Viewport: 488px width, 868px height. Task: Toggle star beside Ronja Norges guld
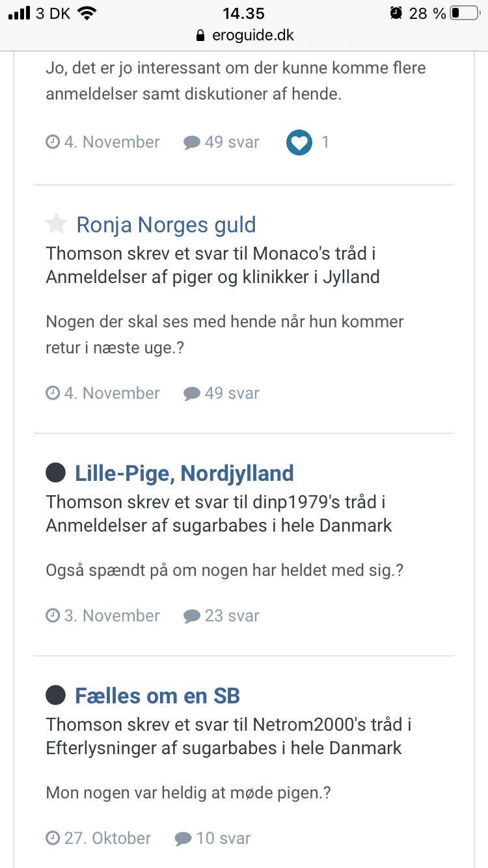tap(57, 224)
